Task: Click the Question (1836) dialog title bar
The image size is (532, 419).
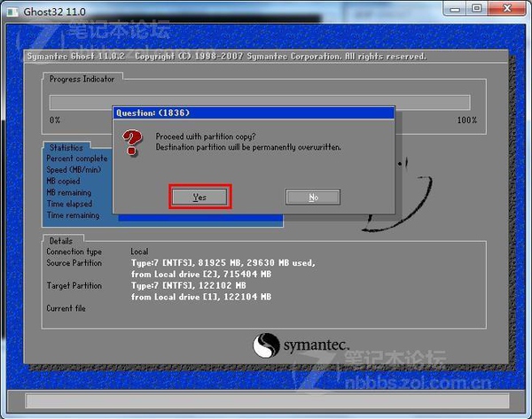Action: pos(253,113)
